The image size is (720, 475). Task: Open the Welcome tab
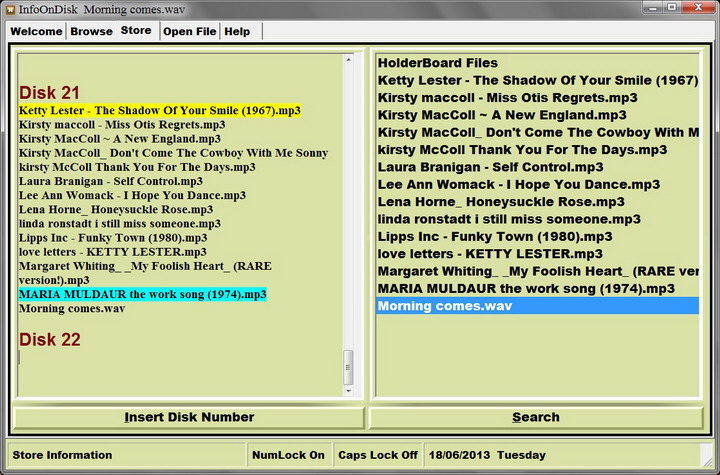36,31
